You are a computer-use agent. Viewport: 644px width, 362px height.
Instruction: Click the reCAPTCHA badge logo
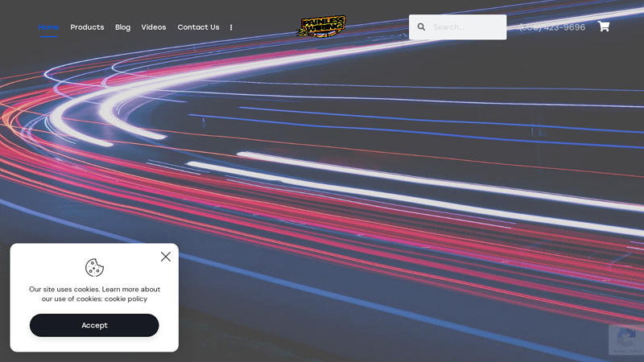625,336
